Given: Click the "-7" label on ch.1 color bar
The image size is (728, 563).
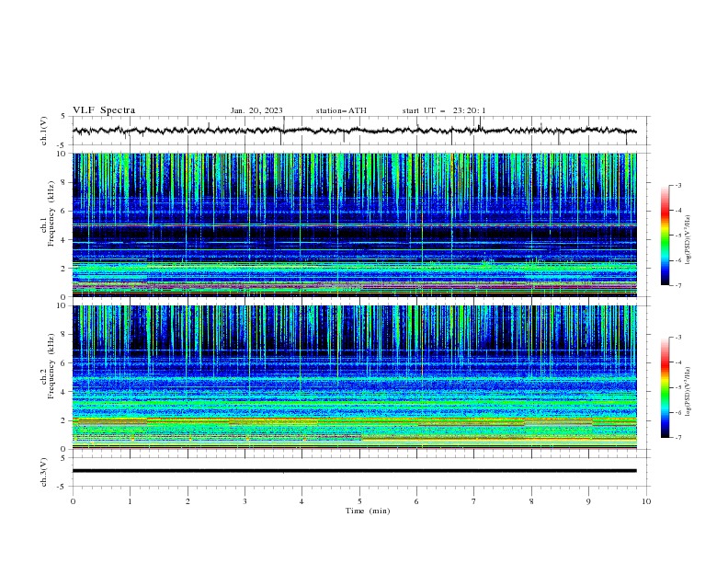Looking at the screenshot, I should tap(678, 285).
